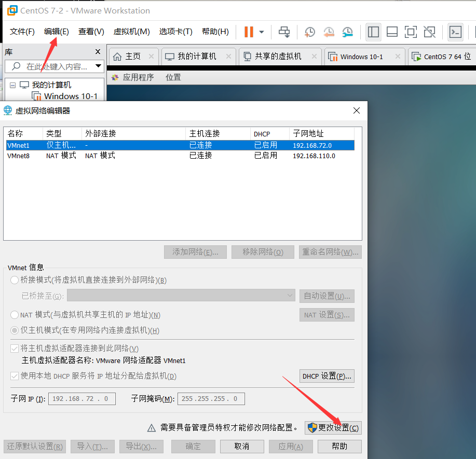Select the VMnet8 network row
The height and width of the screenshot is (459, 476).
click(180, 156)
